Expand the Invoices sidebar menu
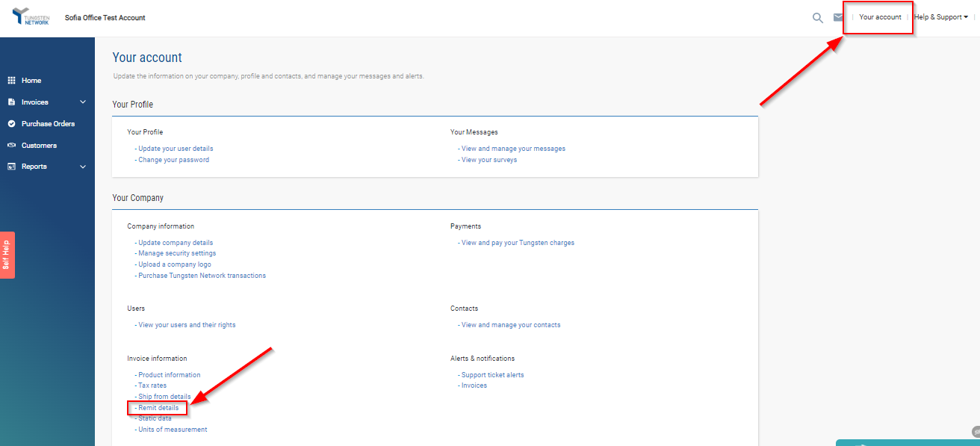The width and height of the screenshot is (980, 446). [82, 102]
